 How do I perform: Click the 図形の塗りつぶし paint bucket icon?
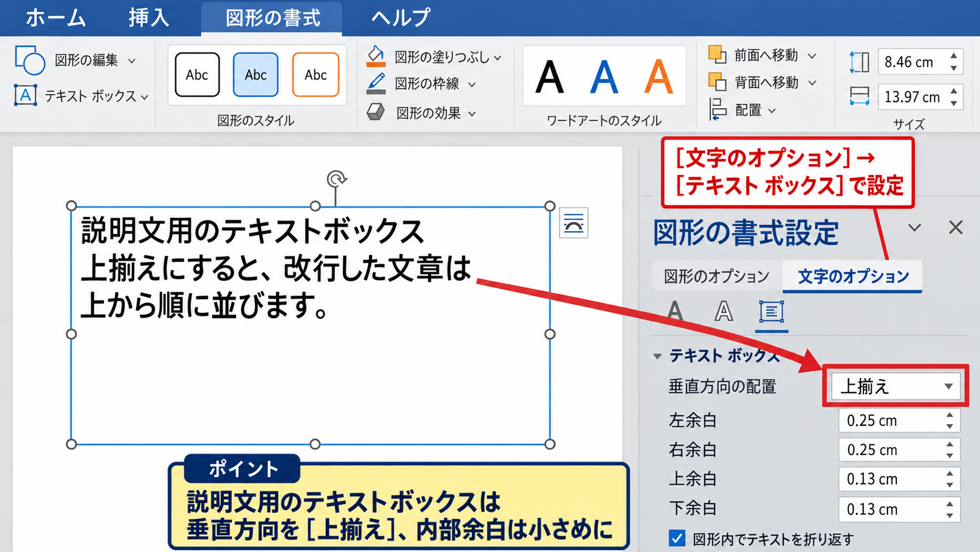pos(376,56)
